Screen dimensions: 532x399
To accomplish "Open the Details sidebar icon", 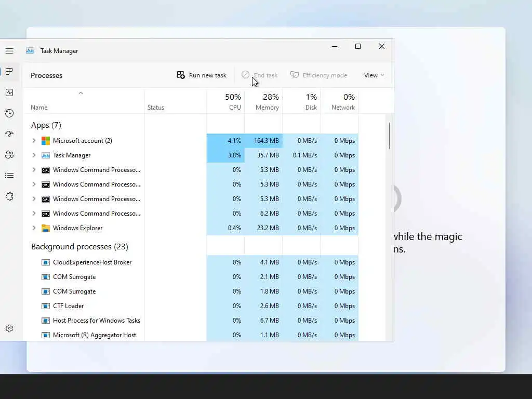I will tap(9, 176).
